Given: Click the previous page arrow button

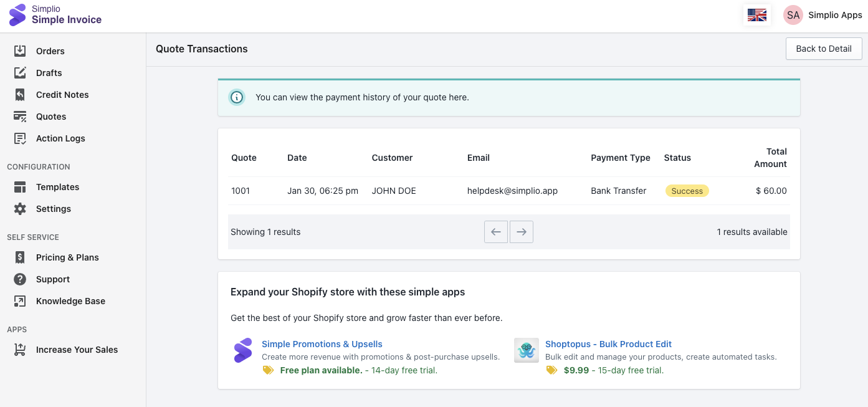Looking at the screenshot, I should pos(496,232).
